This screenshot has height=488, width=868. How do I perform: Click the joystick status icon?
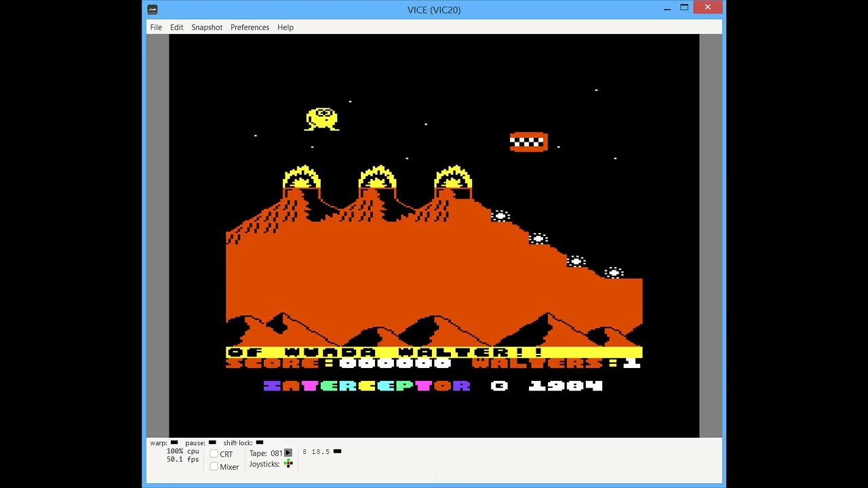[x=288, y=464]
